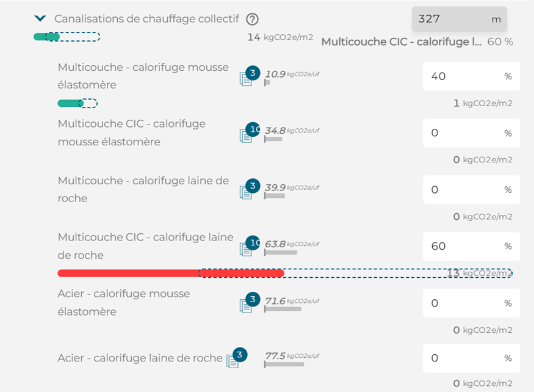Collapse Canalisations de chauffage collectif section
Viewport: 534px width, 392px height.
(x=40, y=19)
